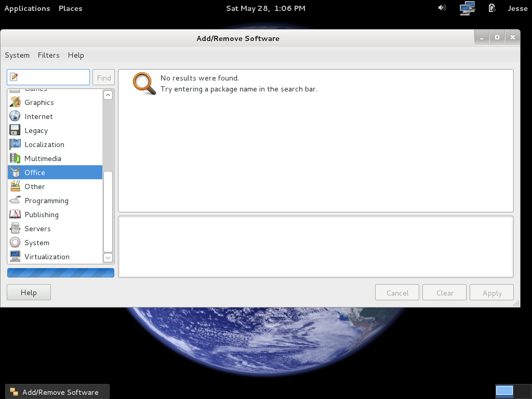
Task: Minimize the Add/Remove Software window
Action: coord(482,37)
